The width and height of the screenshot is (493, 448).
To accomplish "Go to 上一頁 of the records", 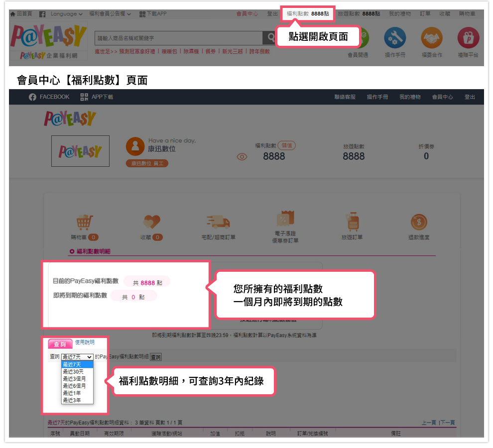I will 429,423.
